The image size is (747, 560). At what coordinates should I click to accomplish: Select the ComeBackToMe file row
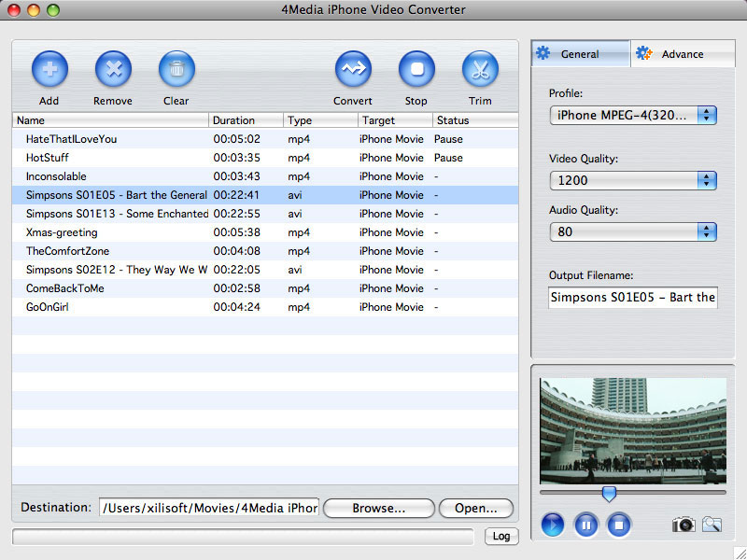(265, 288)
